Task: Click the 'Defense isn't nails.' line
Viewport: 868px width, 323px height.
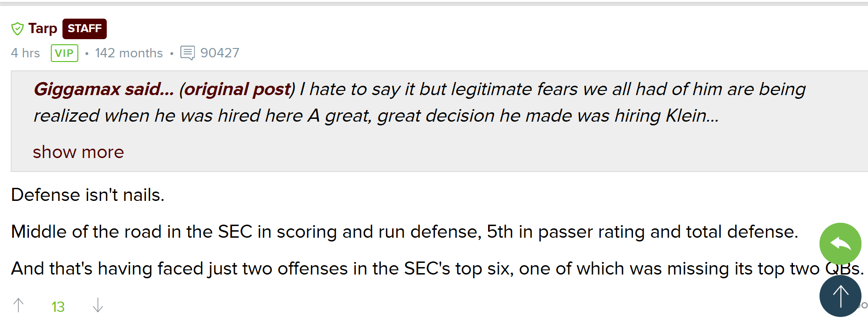Action: 88,195
